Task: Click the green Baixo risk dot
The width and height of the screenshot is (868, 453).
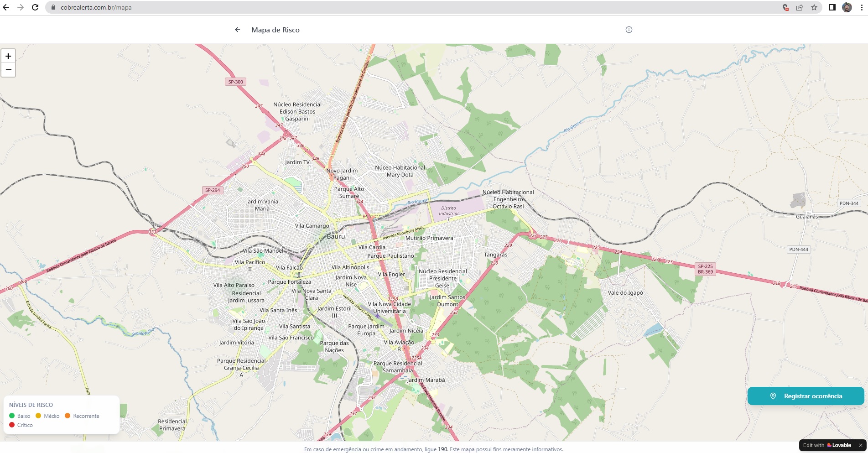Action: 12,416
